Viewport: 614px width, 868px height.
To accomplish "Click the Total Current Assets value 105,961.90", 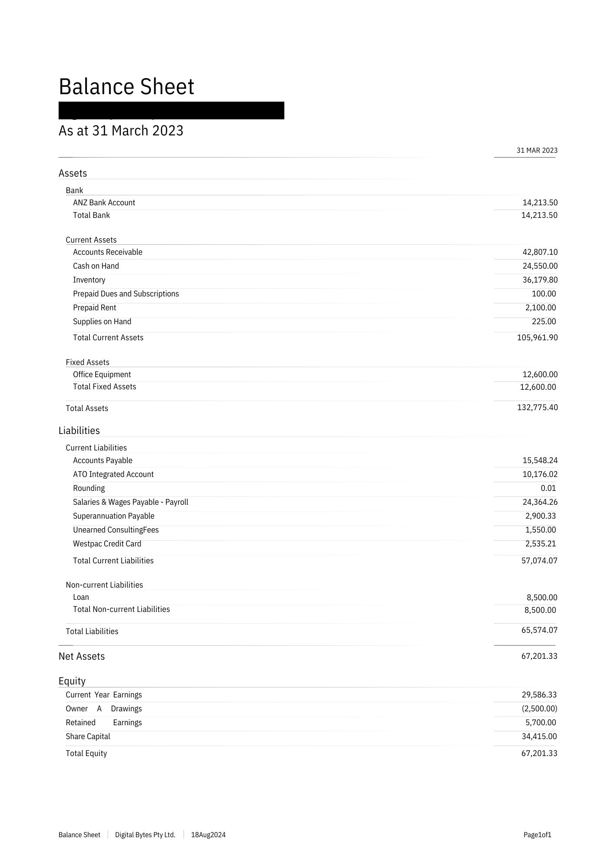I will pos(537,338).
